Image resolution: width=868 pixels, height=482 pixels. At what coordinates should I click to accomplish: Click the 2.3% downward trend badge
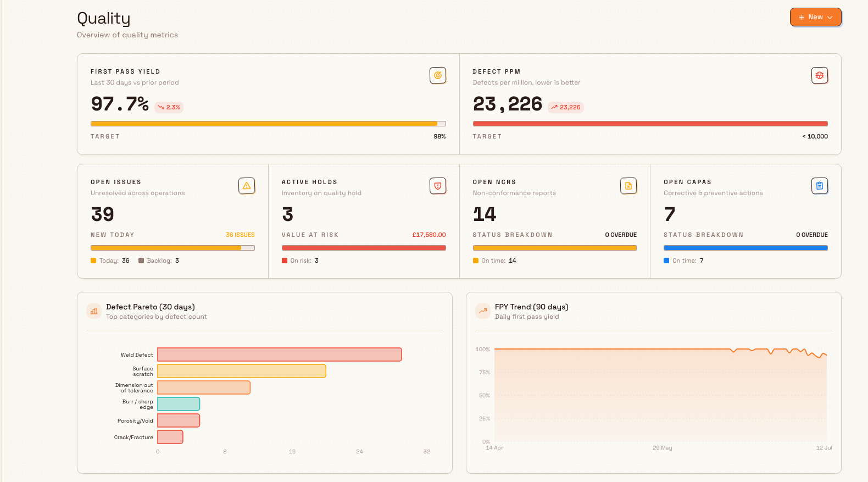(x=169, y=107)
